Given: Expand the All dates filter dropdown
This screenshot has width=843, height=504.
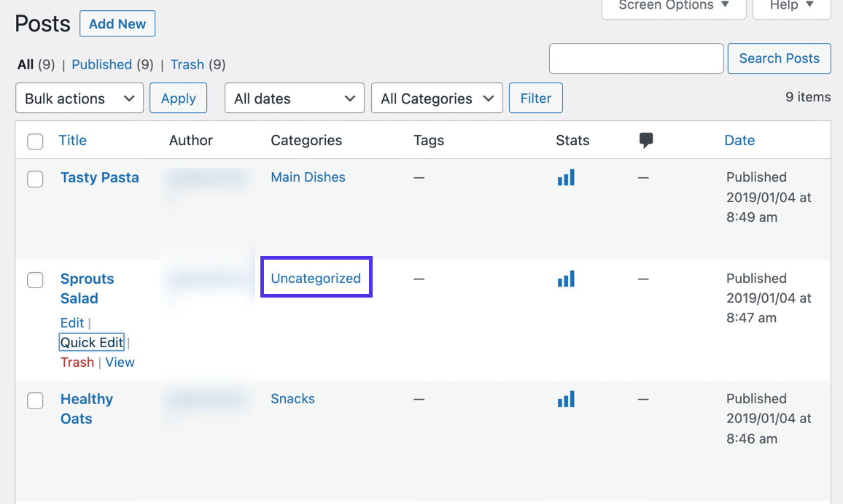Looking at the screenshot, I should pyautogui.click(x=294, y=98).
